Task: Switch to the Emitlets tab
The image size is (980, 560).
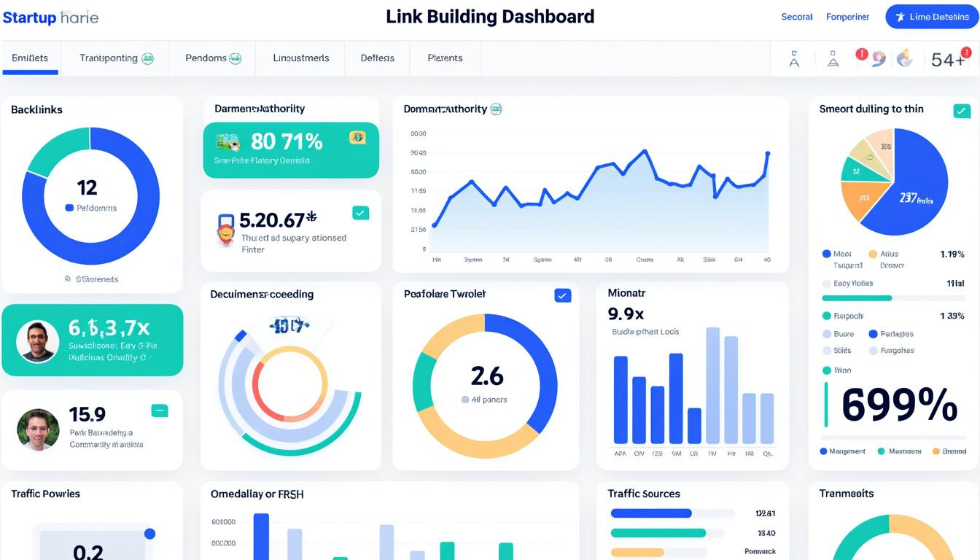Action: coord(29,58)
